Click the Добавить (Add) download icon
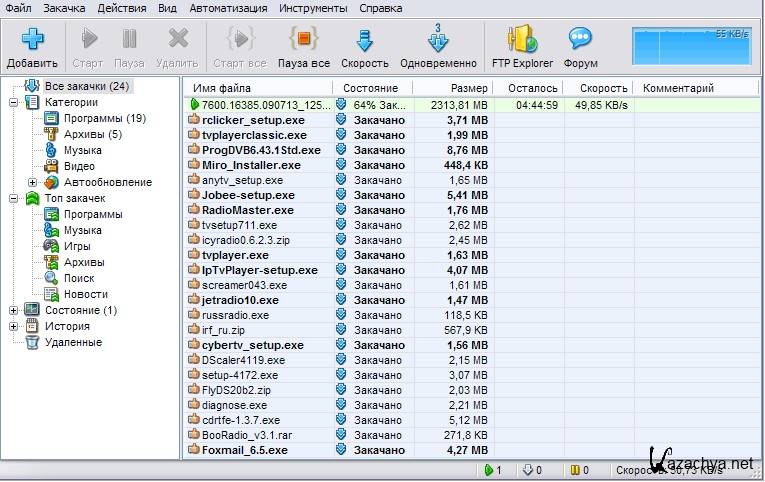The height and width of the screenshot is (482, 765). tap(31, 40)
